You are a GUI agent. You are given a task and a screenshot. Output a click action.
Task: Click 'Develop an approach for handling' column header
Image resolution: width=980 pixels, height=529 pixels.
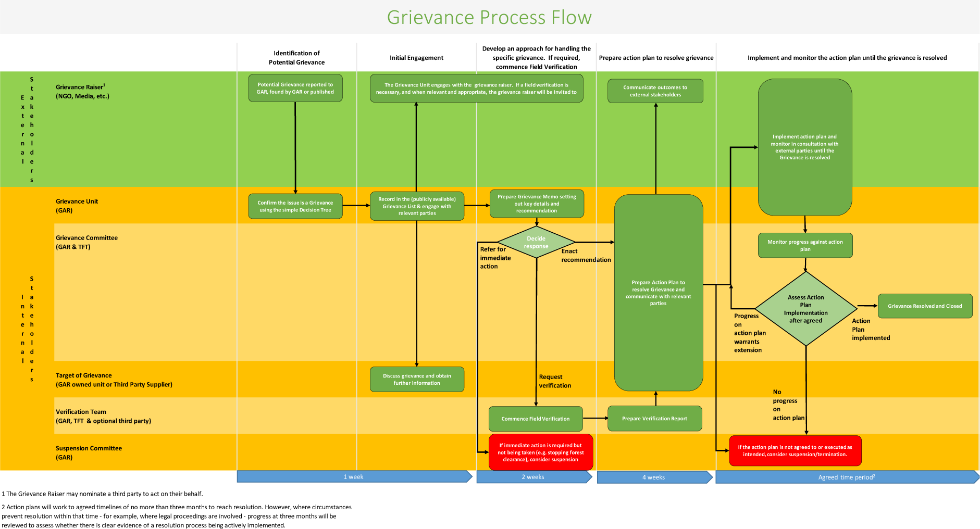537,58
